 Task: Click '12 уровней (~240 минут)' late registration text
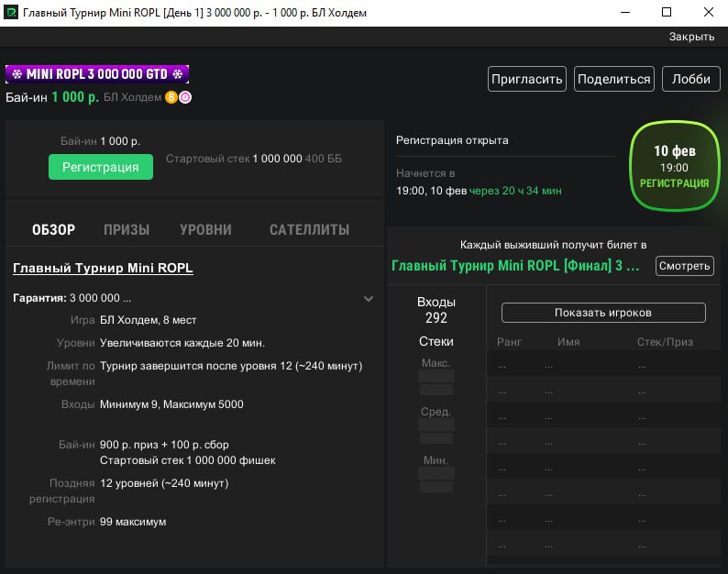tap(164, 483)
